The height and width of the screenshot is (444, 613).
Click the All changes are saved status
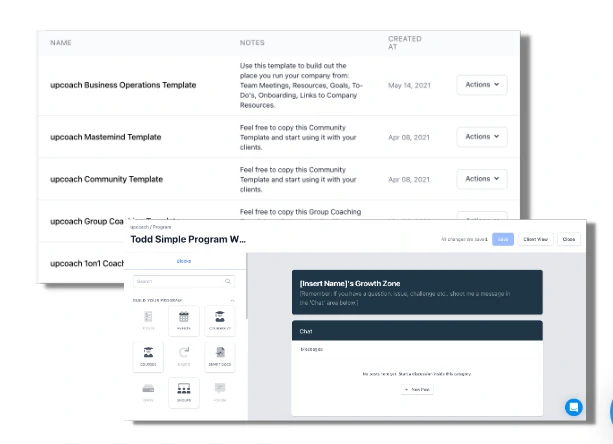464,239
